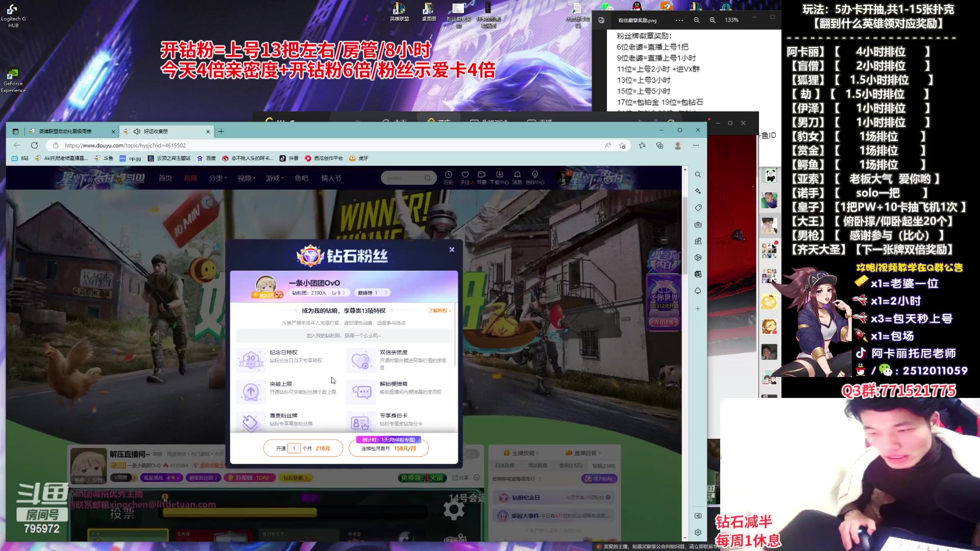Click the 双倍亲密度 heart privilege icon
980x551 pixels.
point(360,360)
